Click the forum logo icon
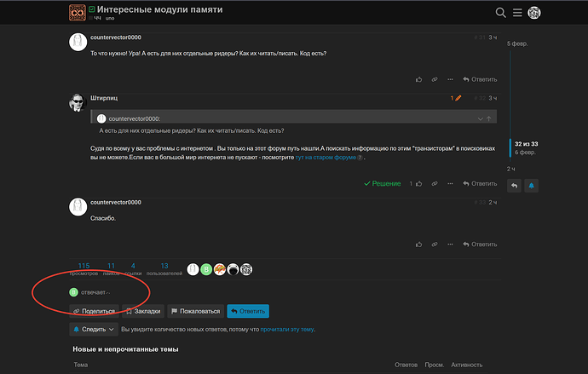The image size is (588, 374). click(77, 13)
